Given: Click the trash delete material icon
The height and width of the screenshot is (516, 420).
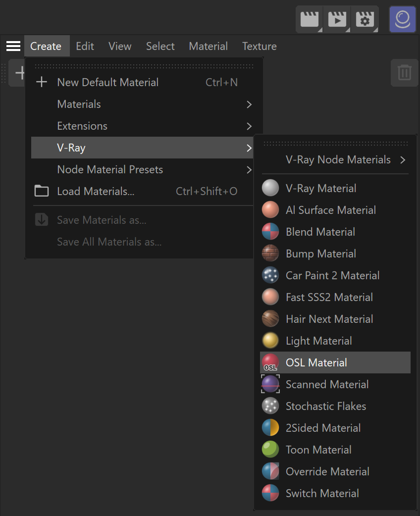Looking at the screenshot, I should click(404, 72).
